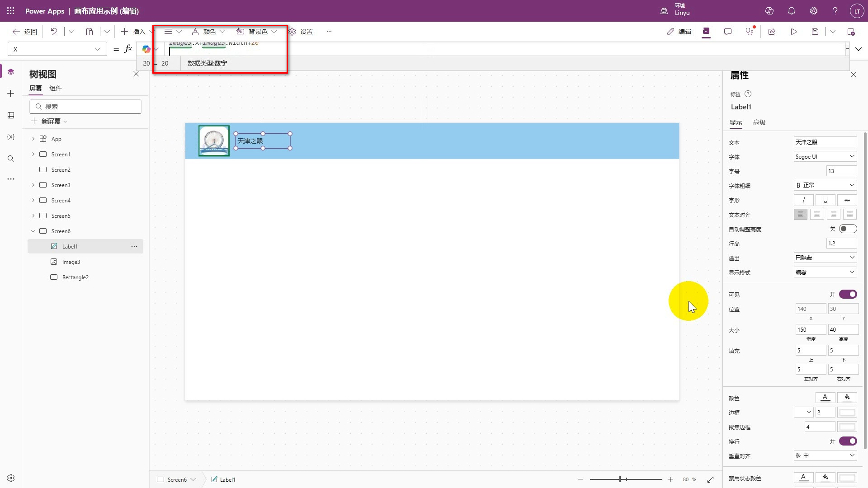Click the italic font style button
The width and height of the screenshot is (868, 488).
pyautogui.click(x=803, y=200)
